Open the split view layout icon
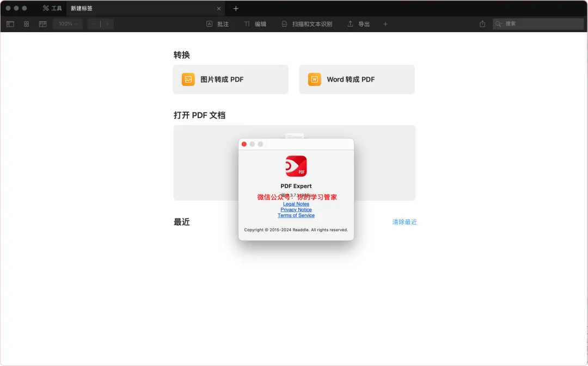588x366 pixels. click(43, 24)
